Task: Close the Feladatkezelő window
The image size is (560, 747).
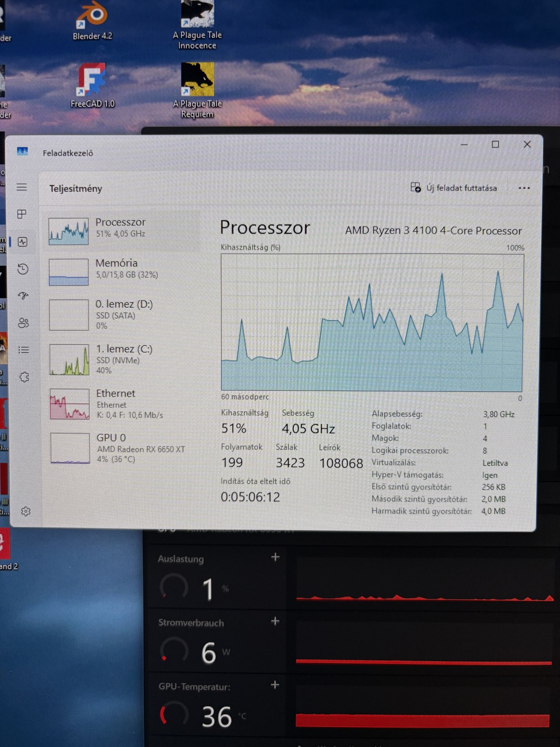Action: 527,144
